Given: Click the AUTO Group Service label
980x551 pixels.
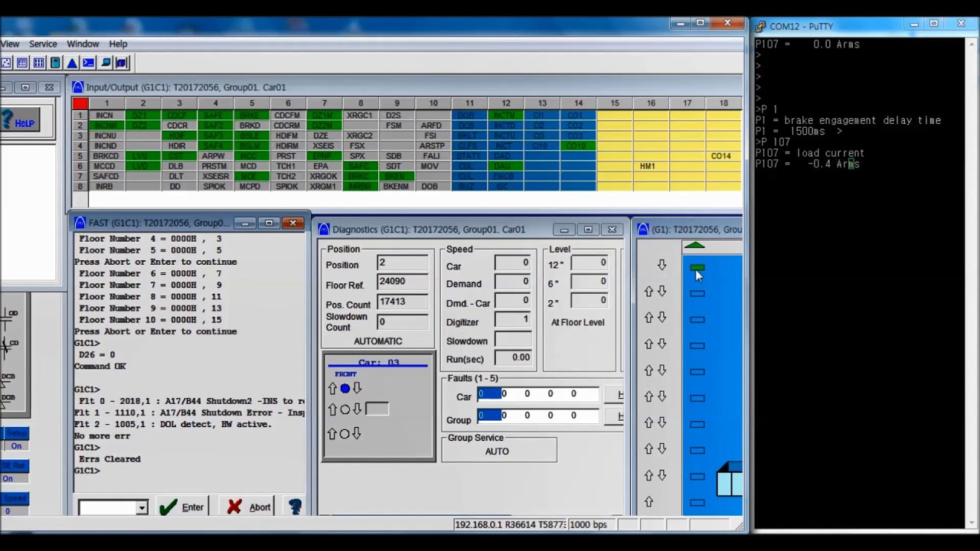Looking at the screenshot, I should [497, 452].
